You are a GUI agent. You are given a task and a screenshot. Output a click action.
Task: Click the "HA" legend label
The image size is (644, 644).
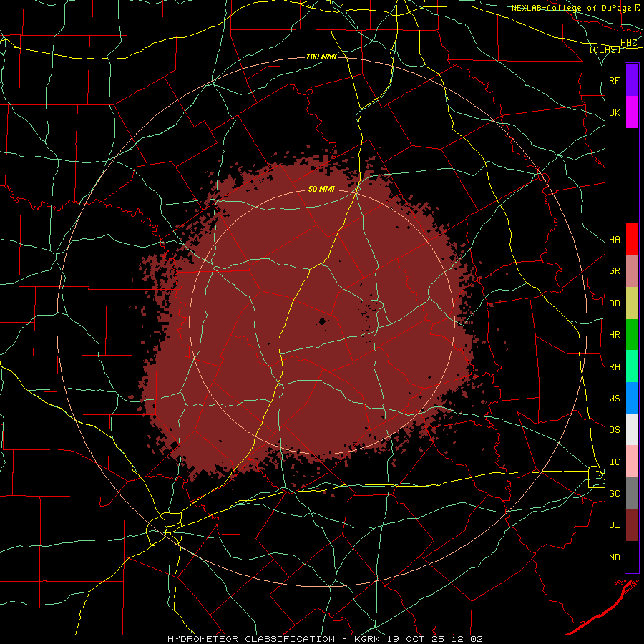pos(614,240)
